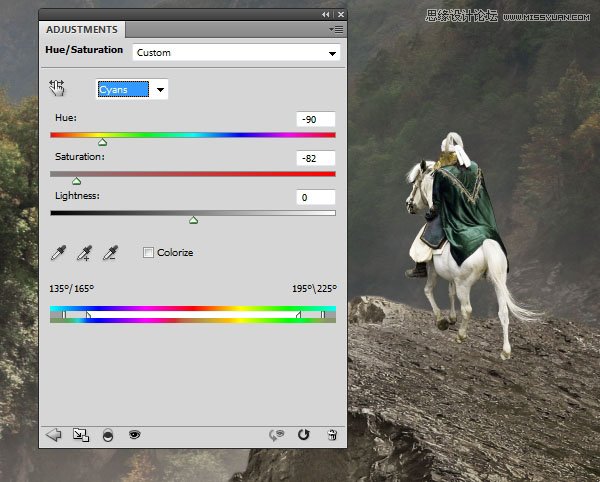Collapse panel to icons double arrow

pyautogui.click(x=325, y=15)
